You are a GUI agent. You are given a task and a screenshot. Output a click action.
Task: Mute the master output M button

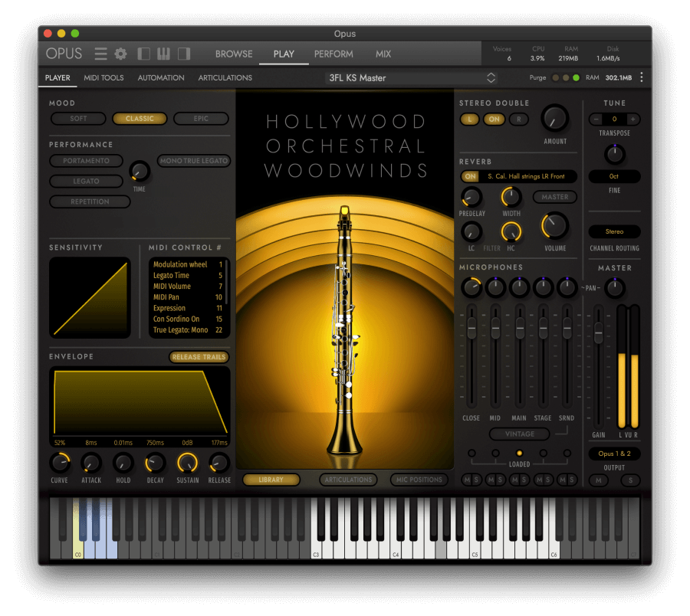(x=599, y=480)
